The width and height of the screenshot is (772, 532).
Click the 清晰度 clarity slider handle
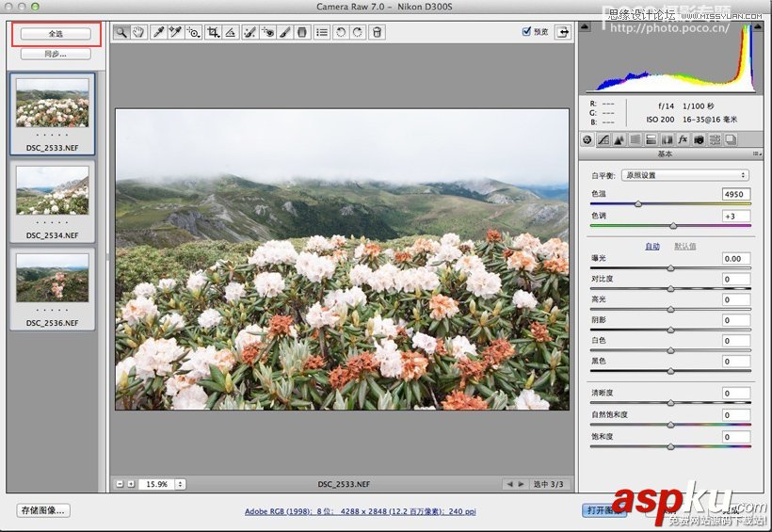pos(670,403)
